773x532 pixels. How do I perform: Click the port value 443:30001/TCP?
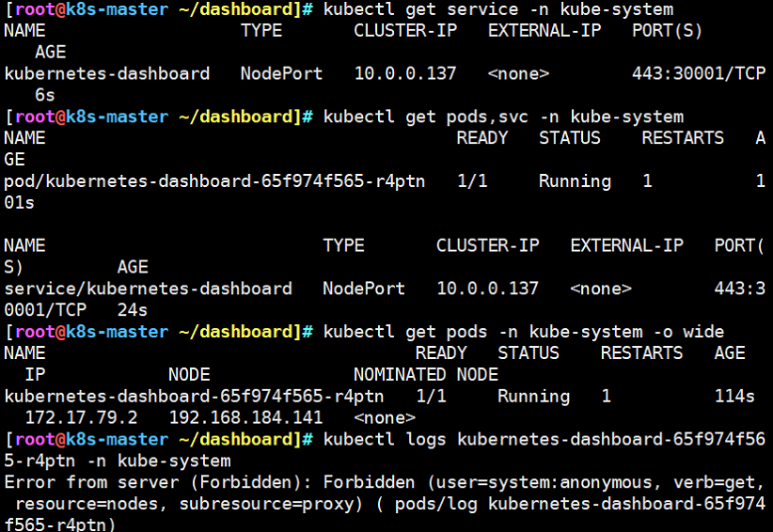pos(699,73)
